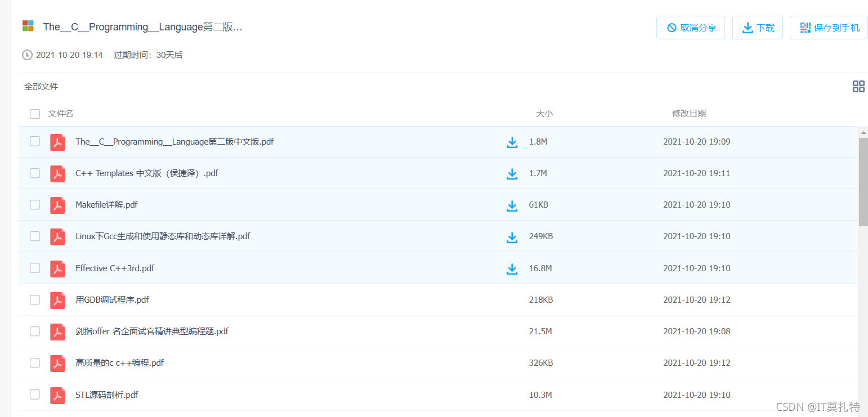Viewport: 868px width, 417px height.
Task: Open the 高质量的c c++编程.pdf file name
Action: (x=119, y=363)
